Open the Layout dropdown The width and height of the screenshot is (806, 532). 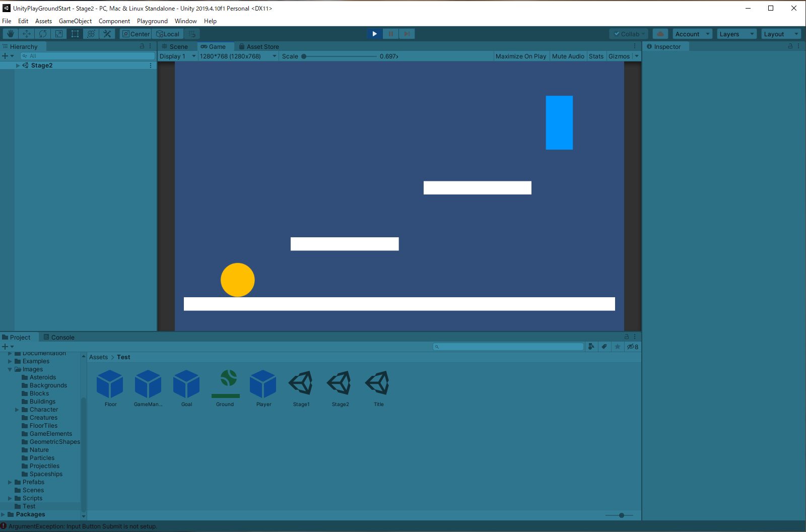point(781,34)
